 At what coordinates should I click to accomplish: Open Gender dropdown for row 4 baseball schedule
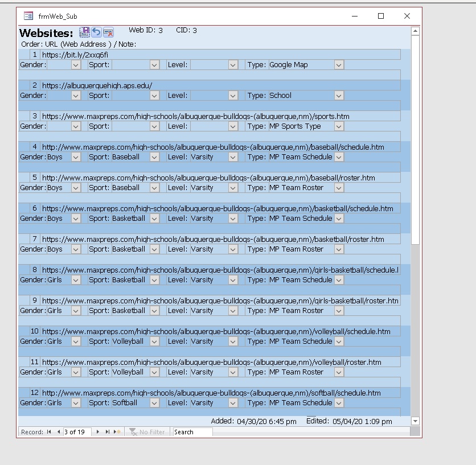76,157
